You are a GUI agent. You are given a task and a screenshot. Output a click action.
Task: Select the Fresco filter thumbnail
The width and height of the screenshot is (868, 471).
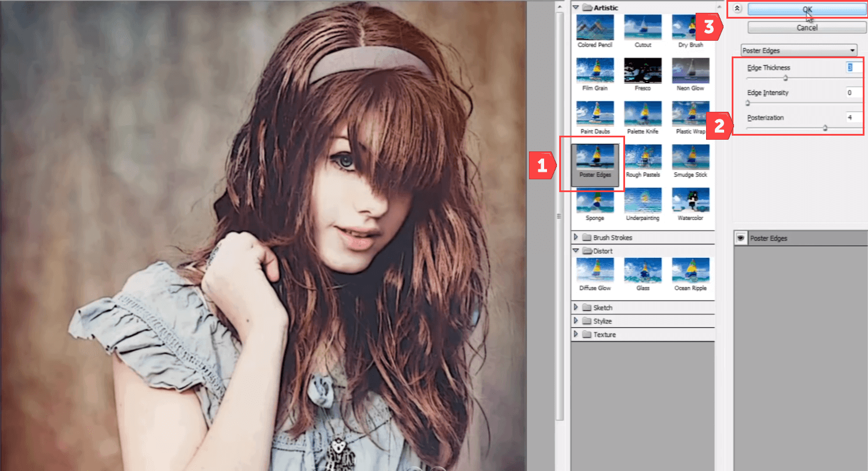[643, 70]
